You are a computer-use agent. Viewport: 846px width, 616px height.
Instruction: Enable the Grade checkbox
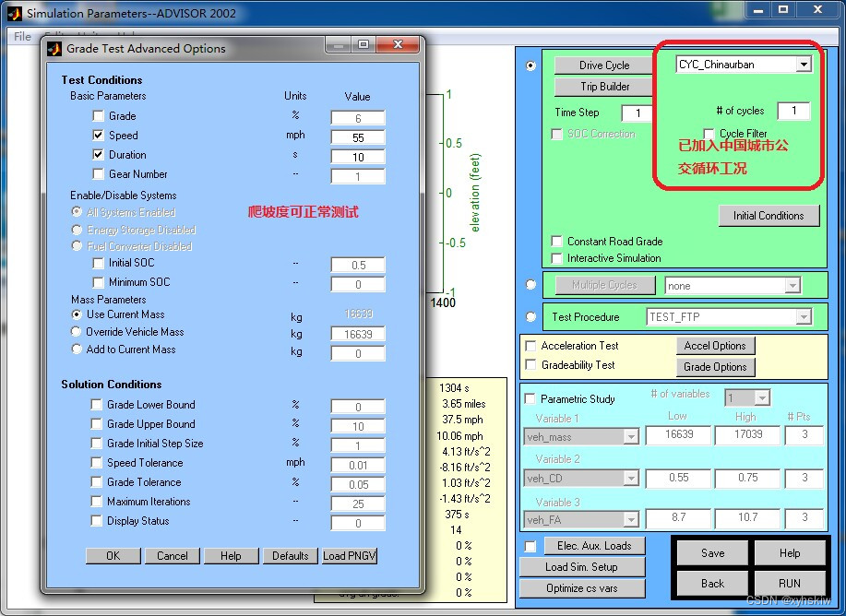[x=98, y=117]
